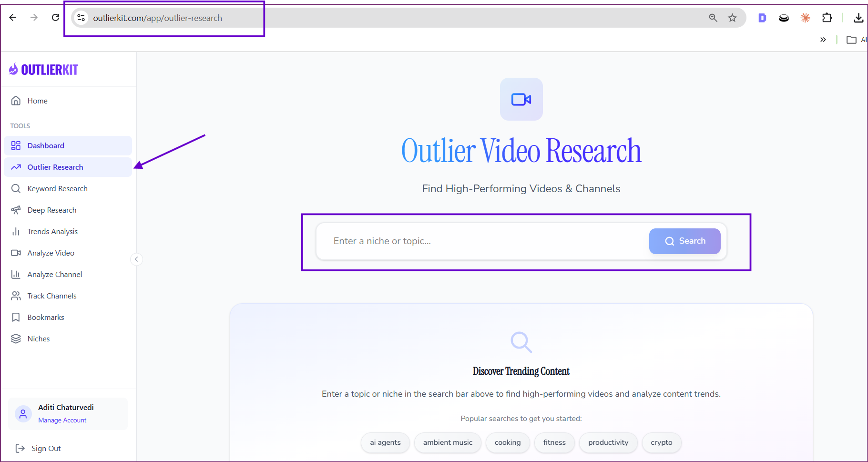Viewport: 868px width, 462px height.
Task: Switch to the Dashboard tool
Action: pyautogui.click(x=46, y=145)
